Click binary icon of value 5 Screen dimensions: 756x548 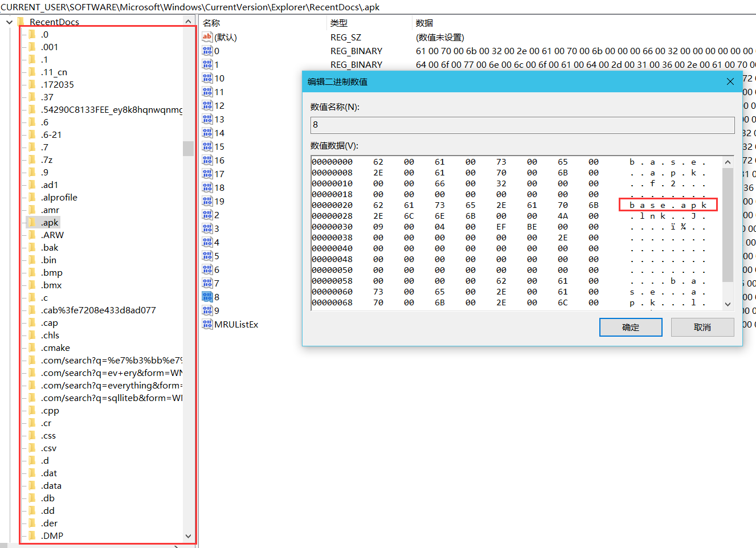click(207, 256)
